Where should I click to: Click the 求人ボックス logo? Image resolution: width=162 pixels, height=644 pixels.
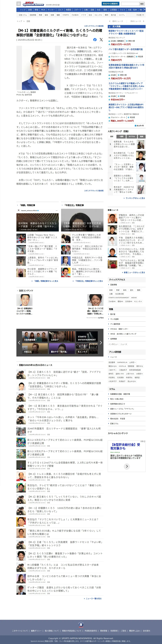[140, 126]
